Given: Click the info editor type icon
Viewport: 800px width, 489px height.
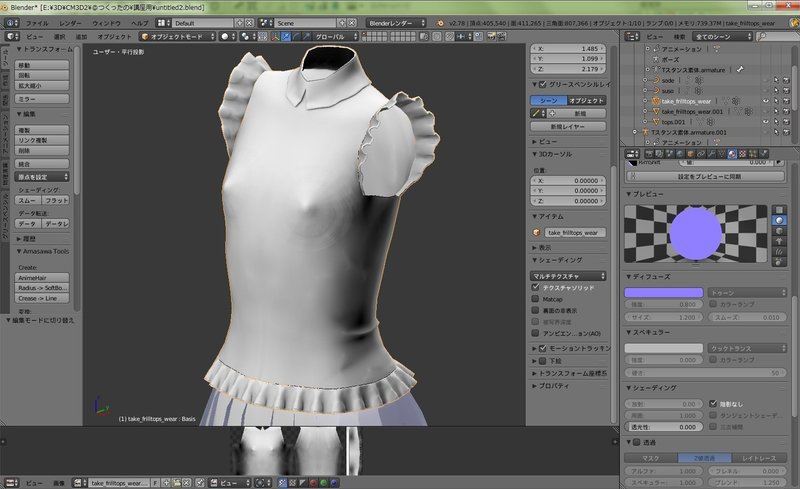Looking at the screenshot, I should point(11,23).
